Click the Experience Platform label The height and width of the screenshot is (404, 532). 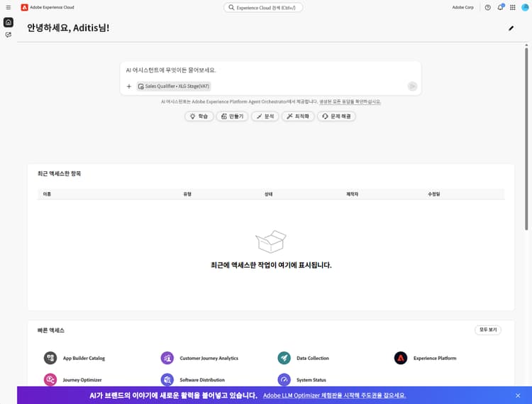[435, 358]
